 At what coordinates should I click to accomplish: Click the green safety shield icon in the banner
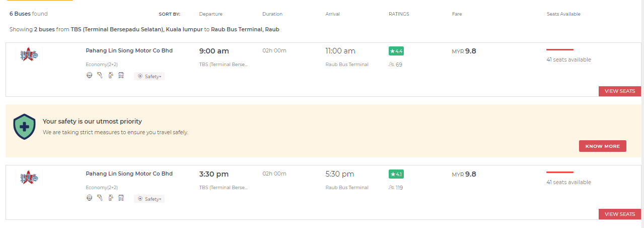[x=24, y=127]
